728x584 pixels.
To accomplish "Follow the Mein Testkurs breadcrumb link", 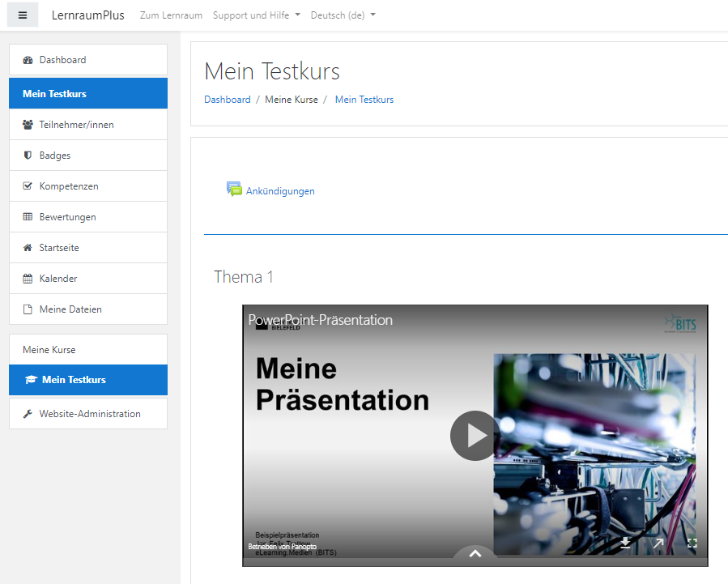I will coord(364,100).
